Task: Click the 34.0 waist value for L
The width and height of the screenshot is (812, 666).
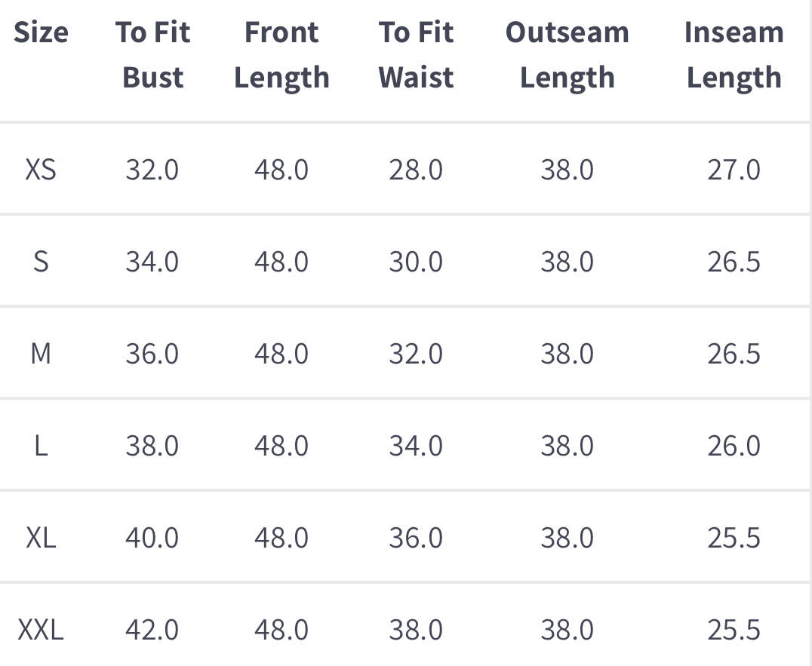Action: click(x=416, y=446)
